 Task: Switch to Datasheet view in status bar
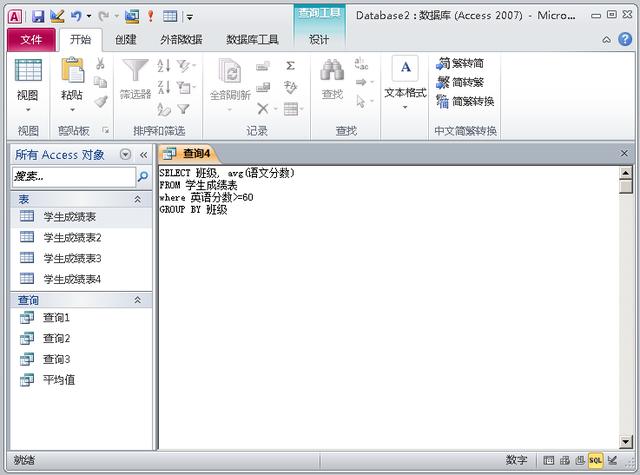point(548,460)
